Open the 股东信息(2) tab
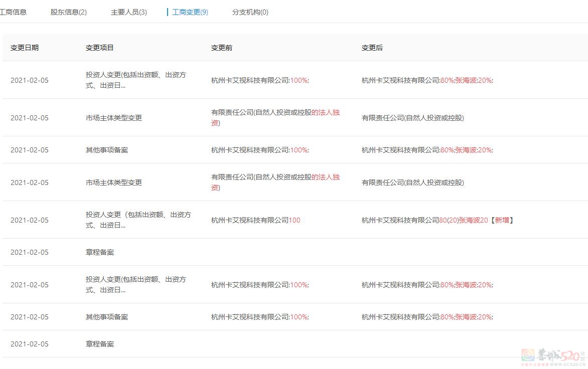 (x=69, y=12)
